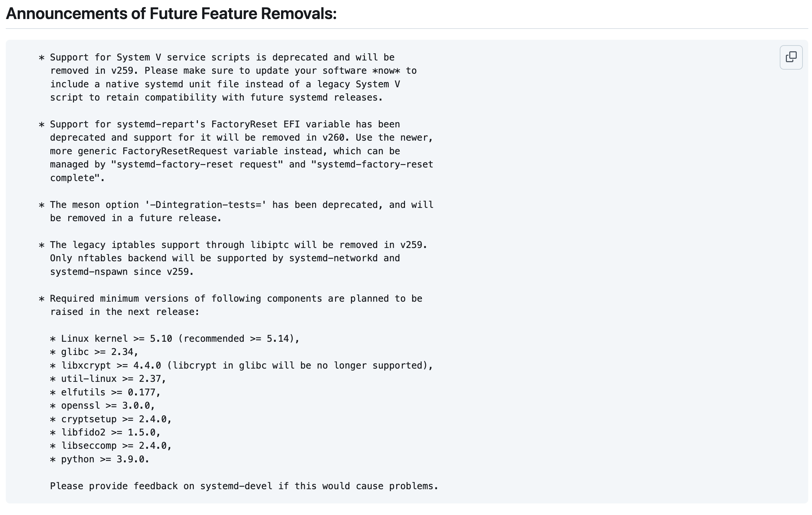Click the FactoryReset EFI variable line
The image size is (812, 515).
225,124
